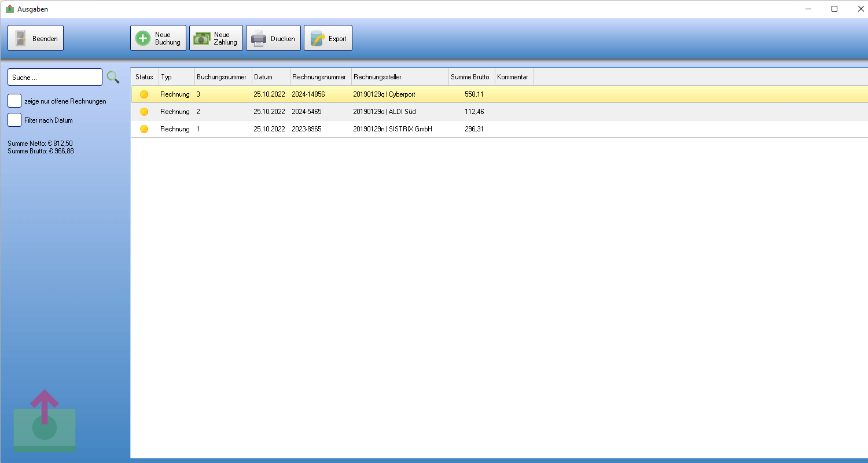Click the 'Summe Netto: € 812,50' text
This screenshot has height=463, width=868.
coord(40,144)
